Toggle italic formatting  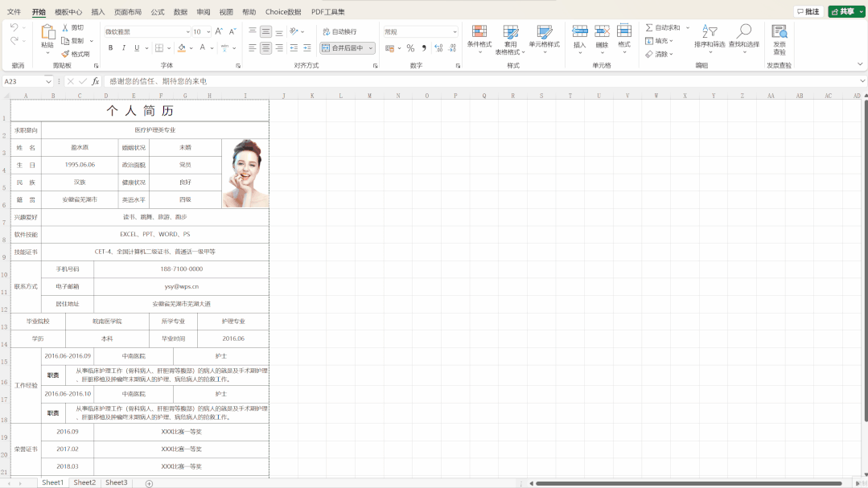coord(122,47)
